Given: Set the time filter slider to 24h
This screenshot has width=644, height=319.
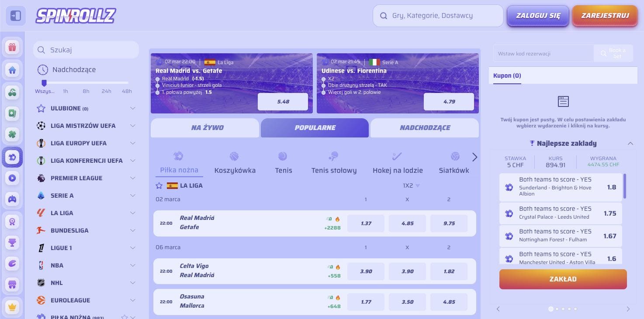Looking at the screenshot, I should click(x=107, y=83).
